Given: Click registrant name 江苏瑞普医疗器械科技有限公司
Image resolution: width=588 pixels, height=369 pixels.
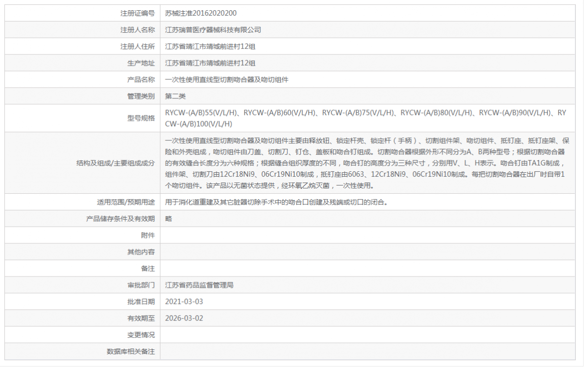Looking at the screenshot, I should click(213, 30).
